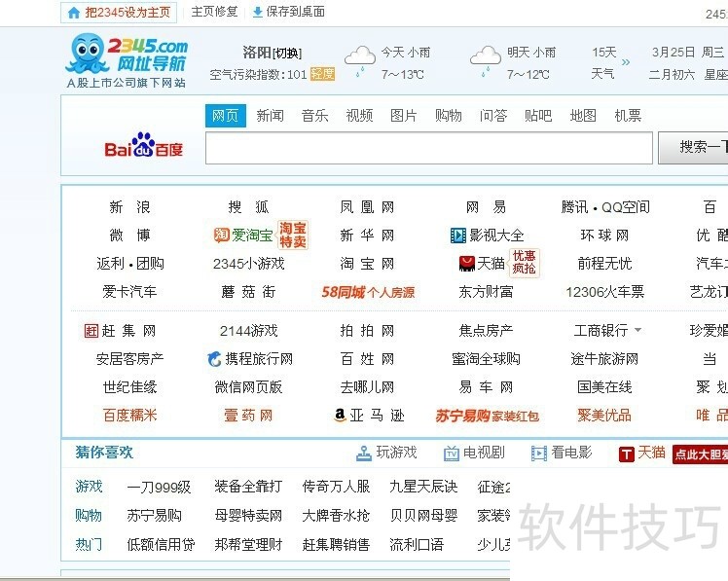The height and width of the screenshot is (581, 728).
Task: Click the 淘宝特卖 badge
Action: click(293, 235)
